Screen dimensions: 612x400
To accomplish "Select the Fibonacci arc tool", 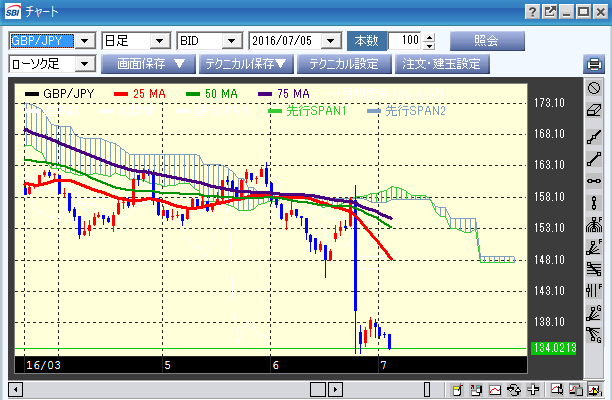I will (x=594, y=225).
